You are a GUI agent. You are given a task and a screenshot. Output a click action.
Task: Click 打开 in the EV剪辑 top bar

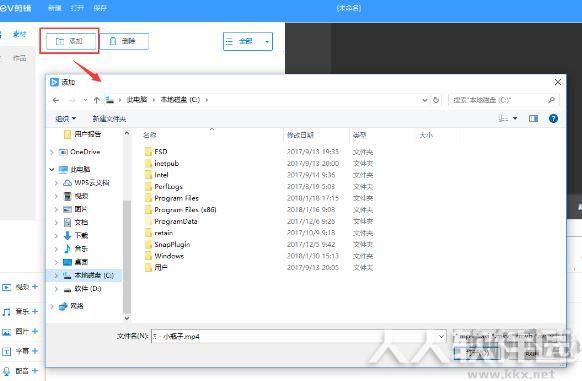[x=77, y=8]
